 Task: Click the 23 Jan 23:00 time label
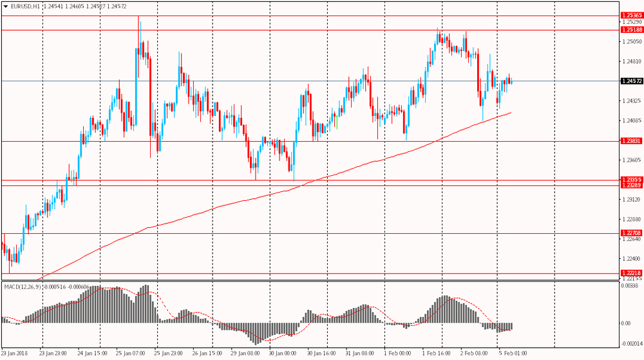pos(53,353)
